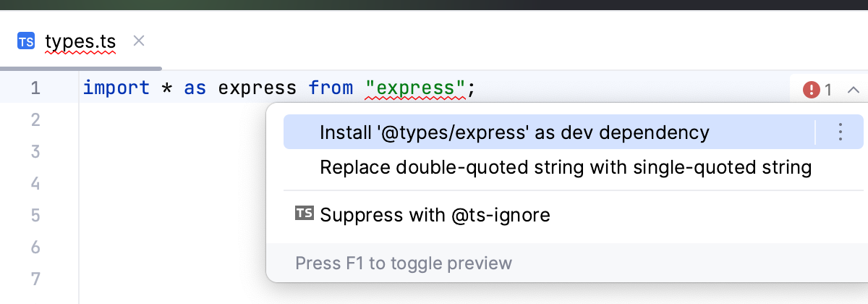
Task: Open the three-dot options for the Install action
Action: click(x=840, y=132)
